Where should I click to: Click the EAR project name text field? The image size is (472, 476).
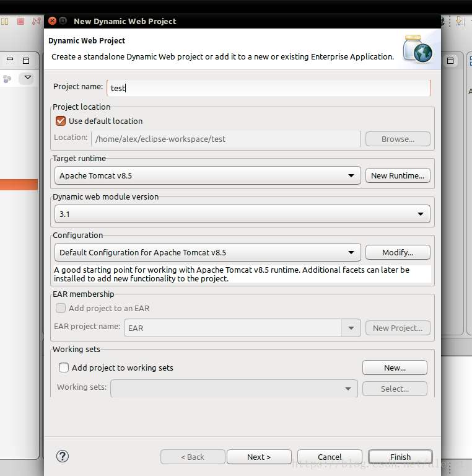click(x=233, y=328)
